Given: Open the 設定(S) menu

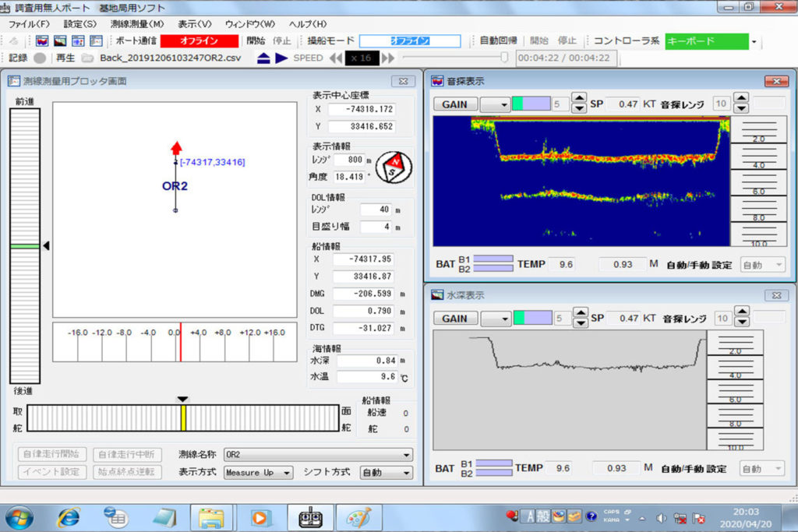Looking at the screenshot, I should coord(80,23).
